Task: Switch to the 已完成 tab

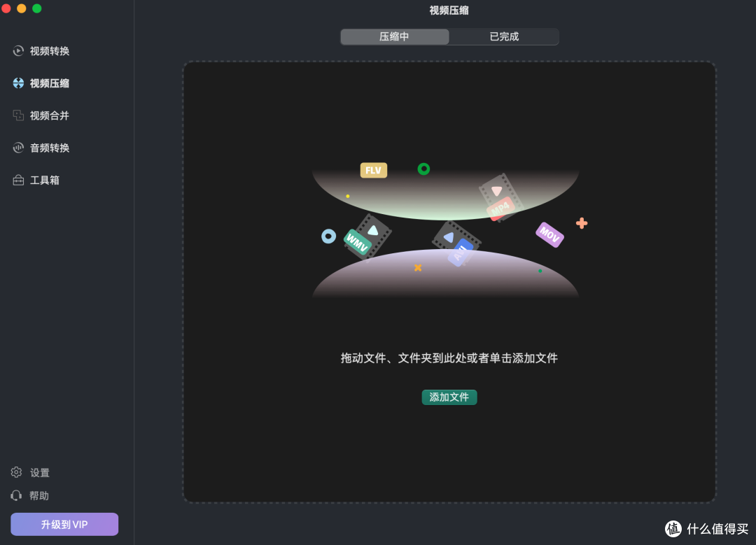Action: coord(504,36)
